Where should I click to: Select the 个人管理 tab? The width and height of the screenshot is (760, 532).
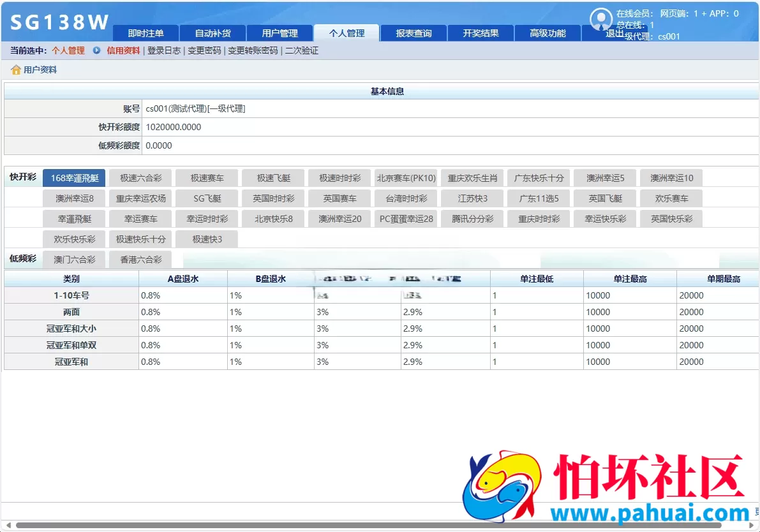(346, 33)
